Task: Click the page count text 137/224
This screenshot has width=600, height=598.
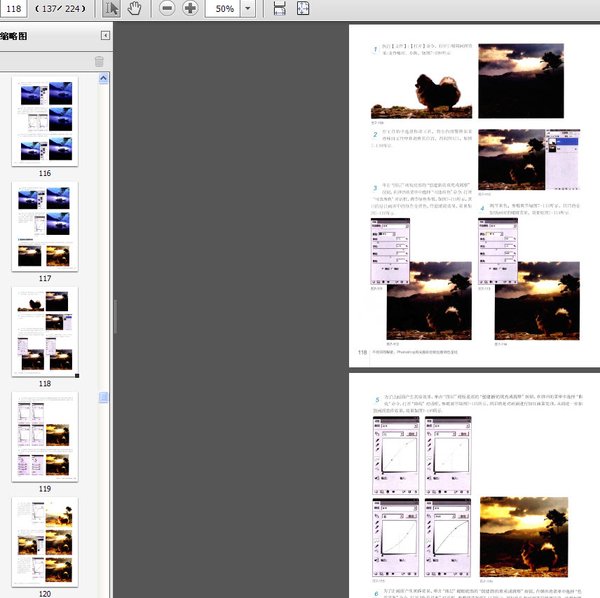Action: (60, 8)
